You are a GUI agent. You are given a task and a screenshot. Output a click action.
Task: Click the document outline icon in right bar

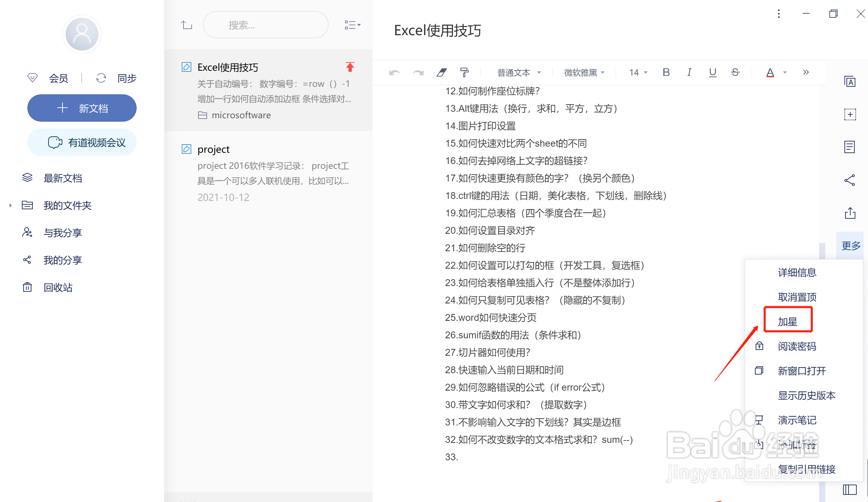tap(850, 147)
